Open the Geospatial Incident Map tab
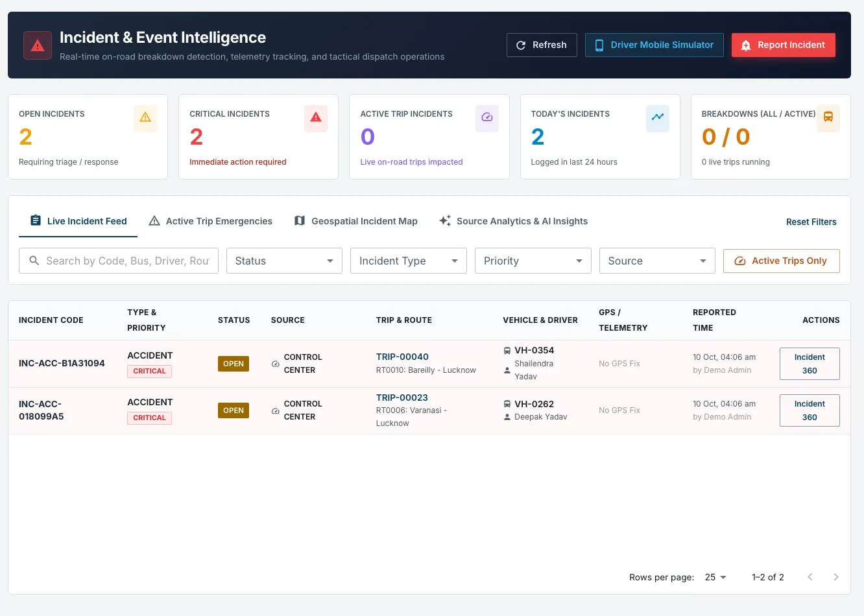The image size is (864, 616). click(x=355, y=221)
